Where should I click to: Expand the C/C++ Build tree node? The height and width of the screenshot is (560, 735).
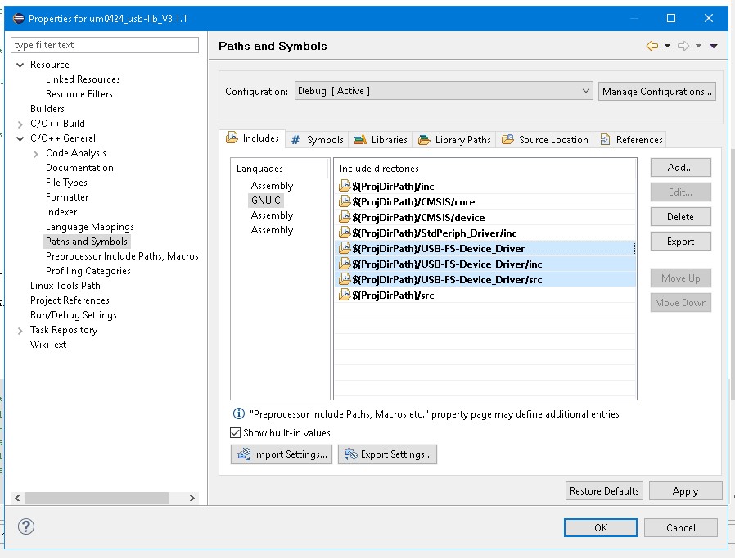coord(20,124)
